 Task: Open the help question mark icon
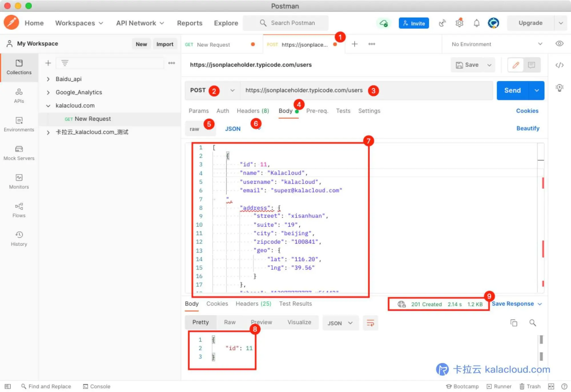[564, 386]
